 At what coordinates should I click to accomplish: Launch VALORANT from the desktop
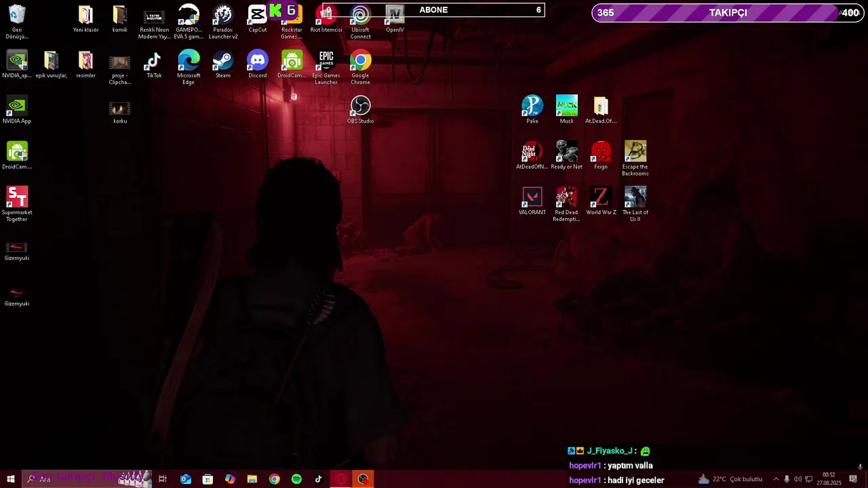[532, 201]
